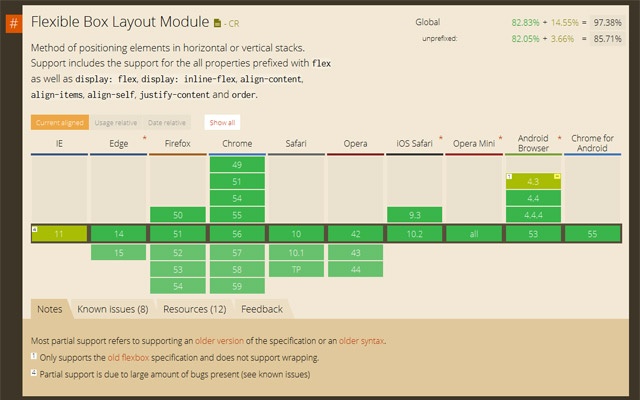Click the IE browser column header
The width and height of the screenshot is (640, 400).
click(59, 143)
